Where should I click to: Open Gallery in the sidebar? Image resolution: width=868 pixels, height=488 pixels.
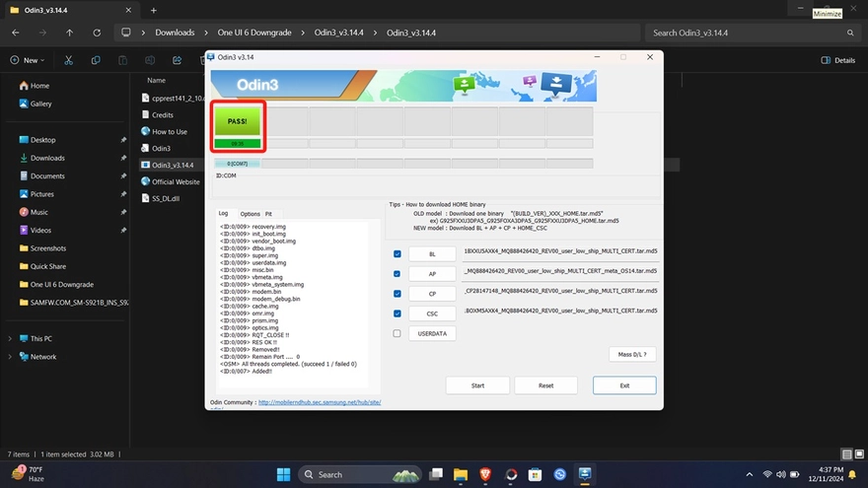tap(36, 104)
